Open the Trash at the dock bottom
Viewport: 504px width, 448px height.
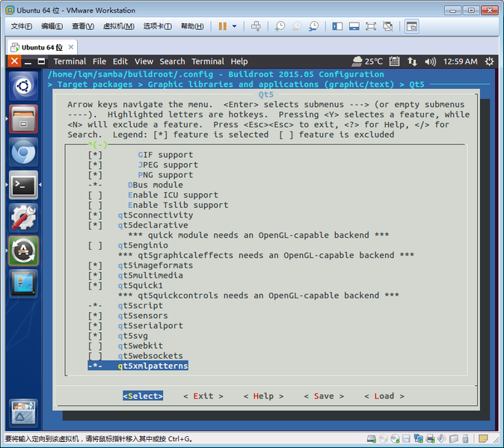[23, 414]
